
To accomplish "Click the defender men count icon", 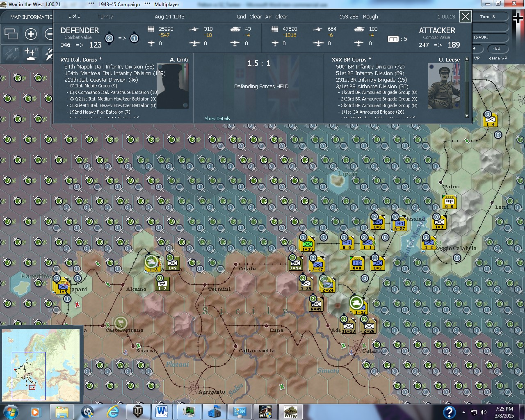I will tap(151, 29).
